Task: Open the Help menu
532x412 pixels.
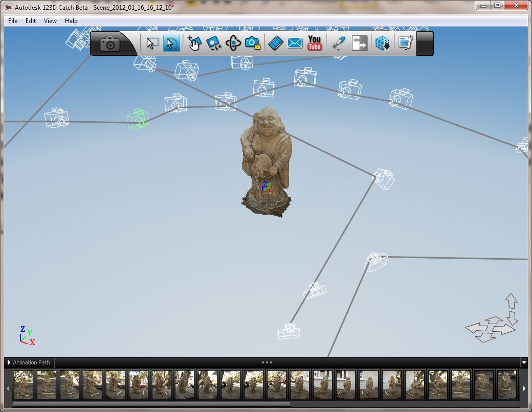Action: coord(71,20)
